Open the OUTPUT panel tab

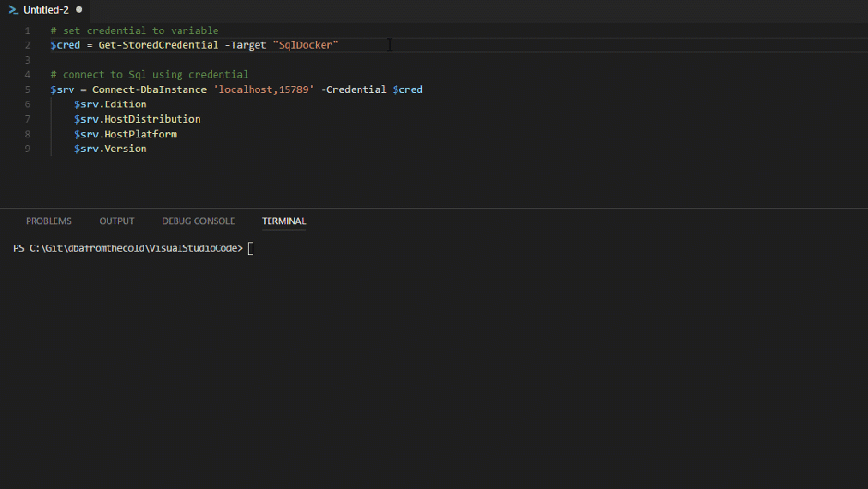pos(116,221)
